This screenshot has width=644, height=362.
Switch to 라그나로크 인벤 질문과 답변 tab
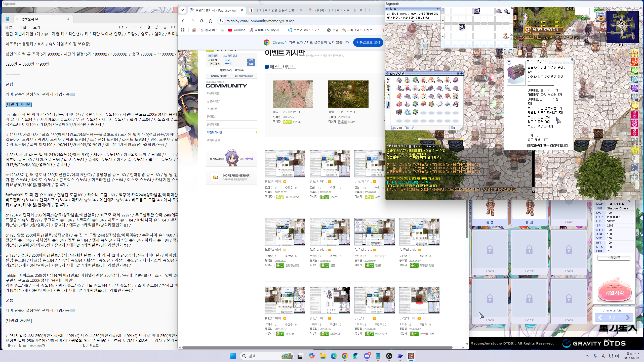(x=276, y=10)
